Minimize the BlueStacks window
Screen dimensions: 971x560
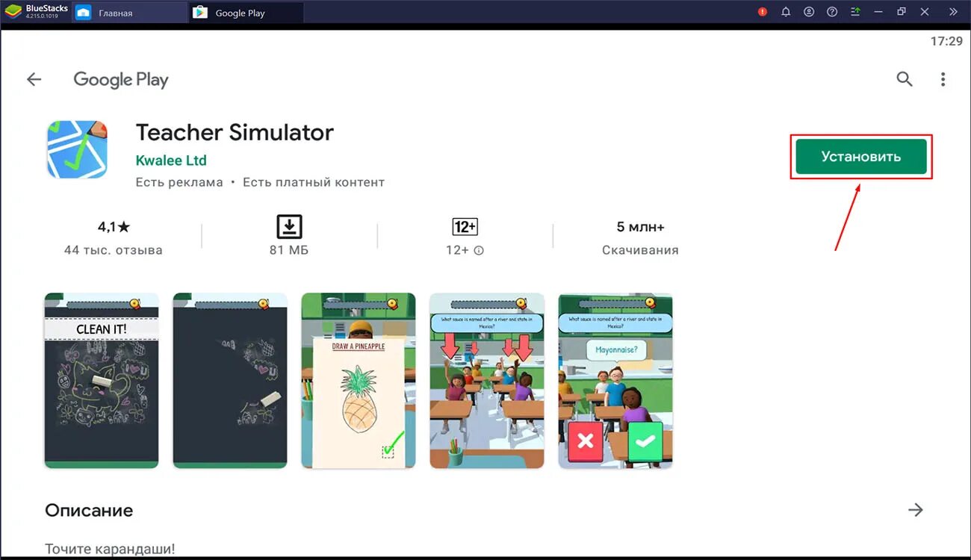pos(878,12)
